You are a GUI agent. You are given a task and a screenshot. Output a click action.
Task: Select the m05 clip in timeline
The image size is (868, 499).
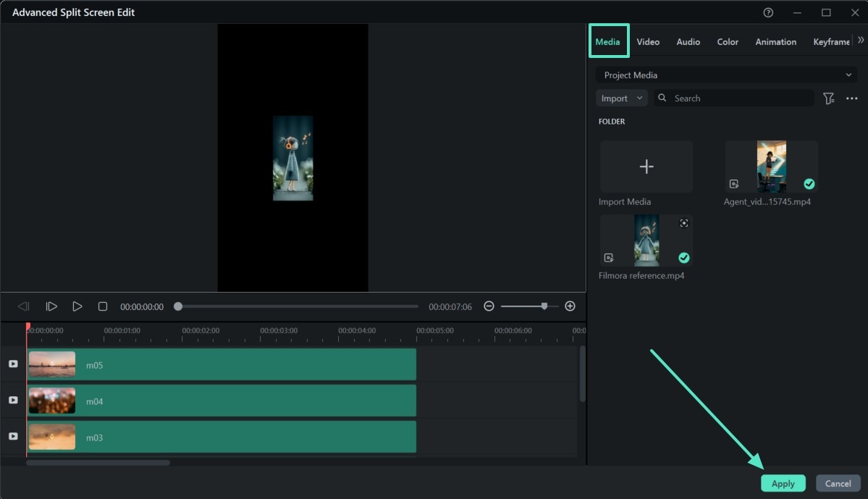[x=222, y=364]
